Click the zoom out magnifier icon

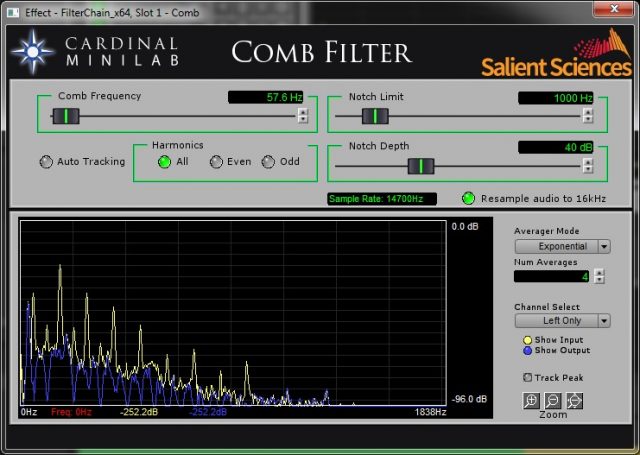click(x=553, y=401)
